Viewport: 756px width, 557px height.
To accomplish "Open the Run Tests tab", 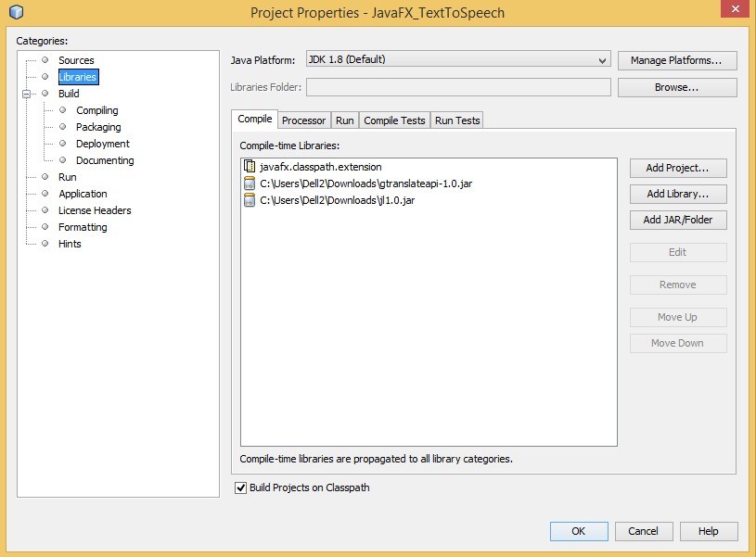I will pyautogui.click(x=457, y=120).
